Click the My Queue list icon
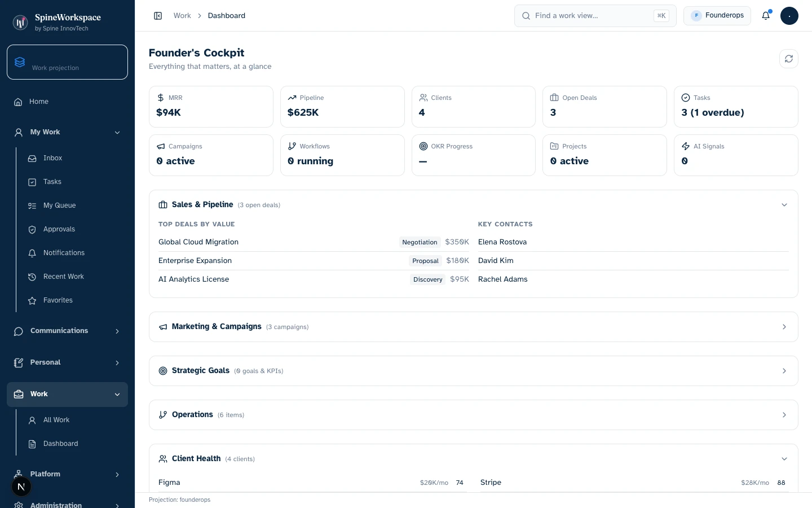The height and width of the screenshot is (508, 812). [x=32, y=206]
